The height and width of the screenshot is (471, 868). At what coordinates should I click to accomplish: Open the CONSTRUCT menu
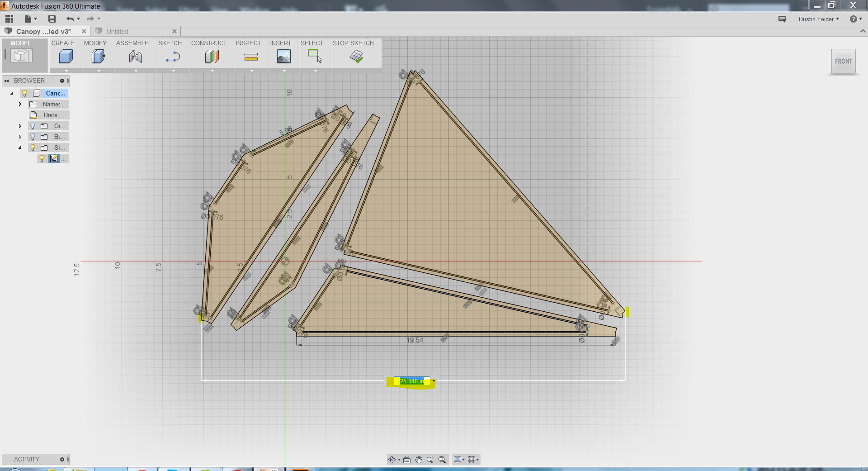[209, 43]
